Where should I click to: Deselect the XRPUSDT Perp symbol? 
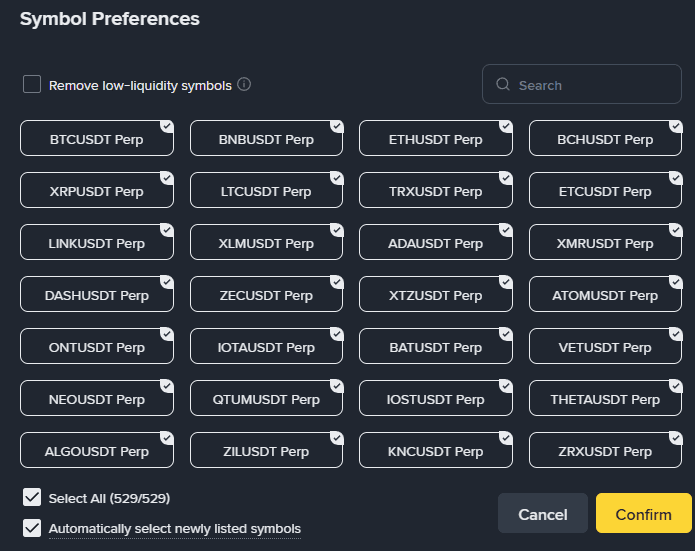[96, 192]
